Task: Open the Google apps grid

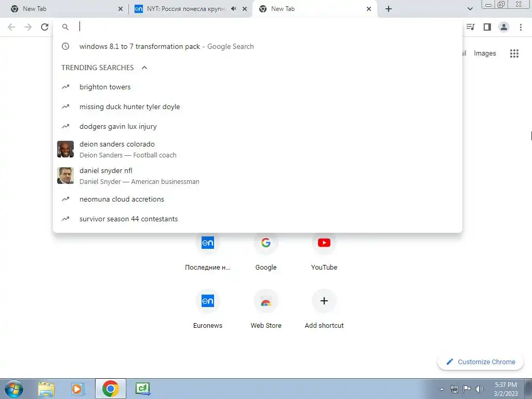Action: (514, 54)
